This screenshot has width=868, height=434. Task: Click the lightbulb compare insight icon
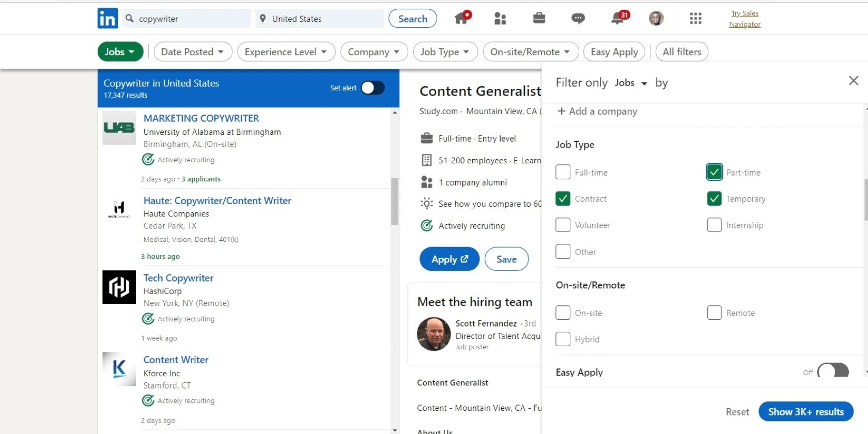pyautogui.click(x=427, y=204)
